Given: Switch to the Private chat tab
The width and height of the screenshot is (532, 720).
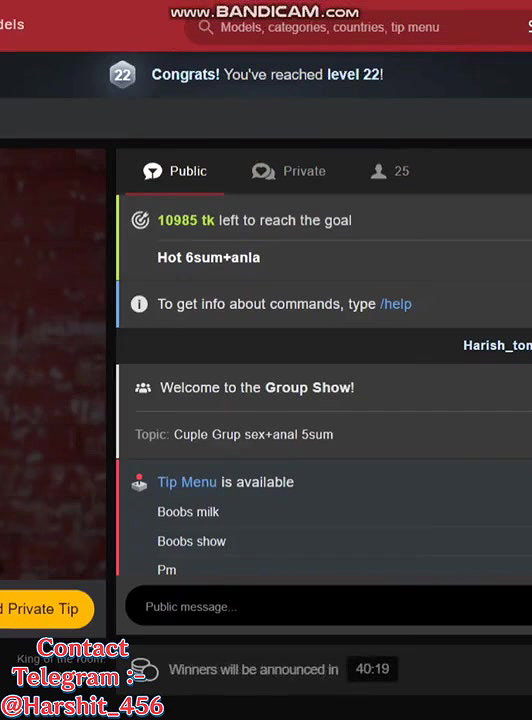Looking at the screenshot, I should [289, 171].
